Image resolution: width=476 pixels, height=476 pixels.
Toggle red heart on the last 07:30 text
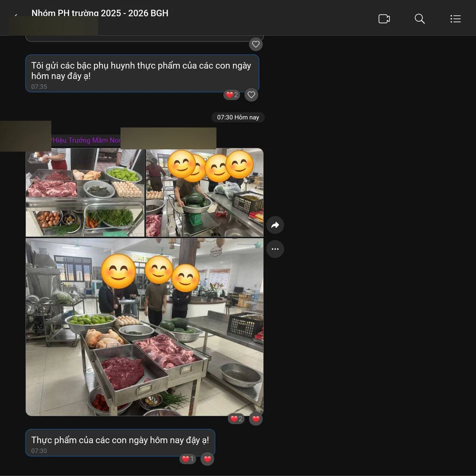208,459
